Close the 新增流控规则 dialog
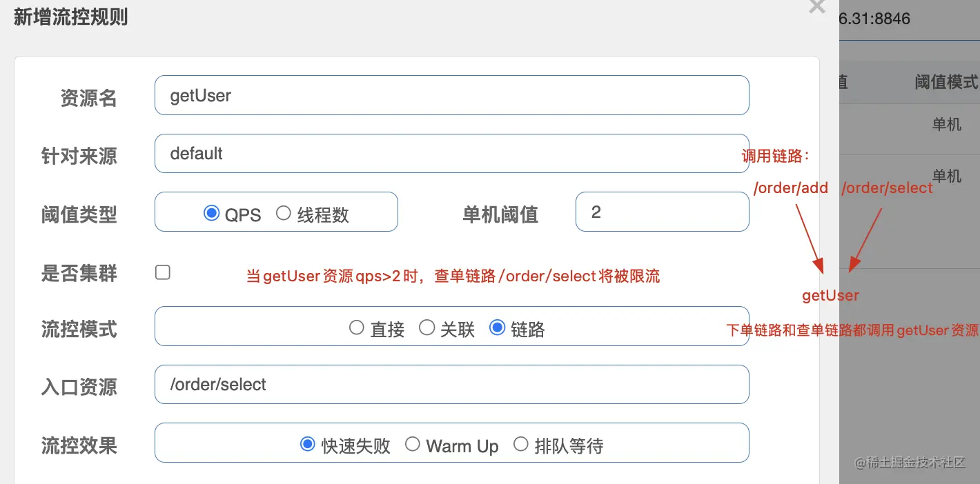980x484 pixels. point(816,6)
